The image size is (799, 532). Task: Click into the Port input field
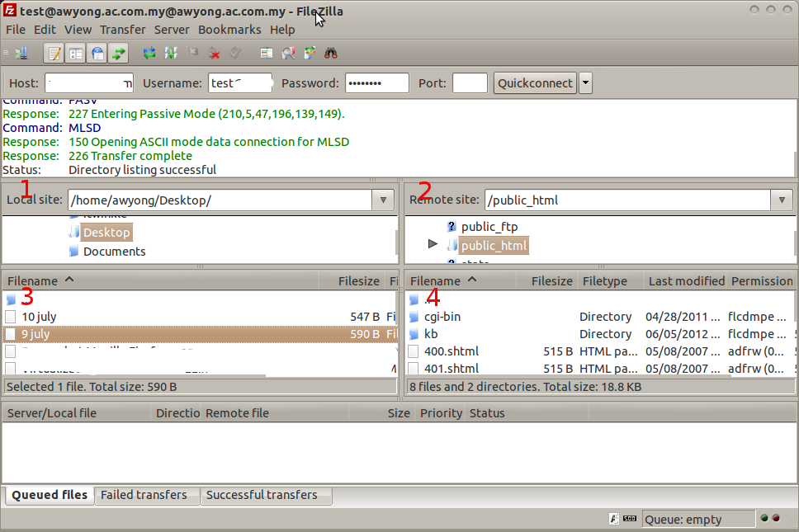coord(470,83)
